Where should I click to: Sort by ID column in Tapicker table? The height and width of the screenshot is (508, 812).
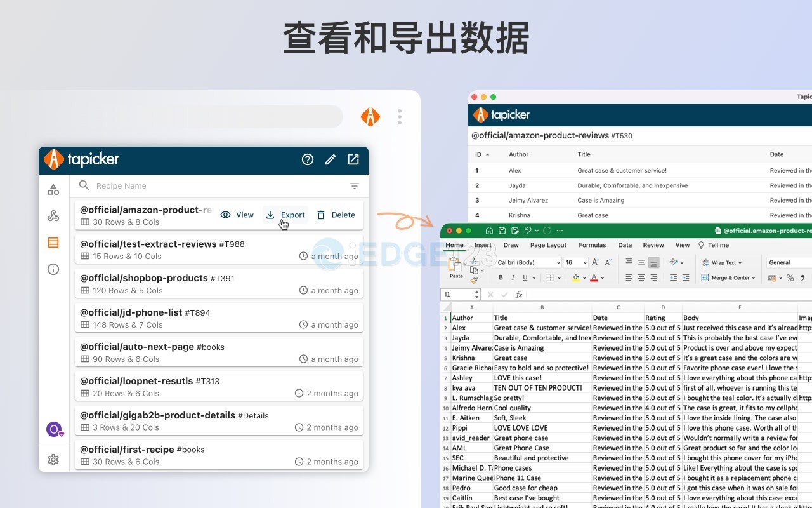pos(482,154)
